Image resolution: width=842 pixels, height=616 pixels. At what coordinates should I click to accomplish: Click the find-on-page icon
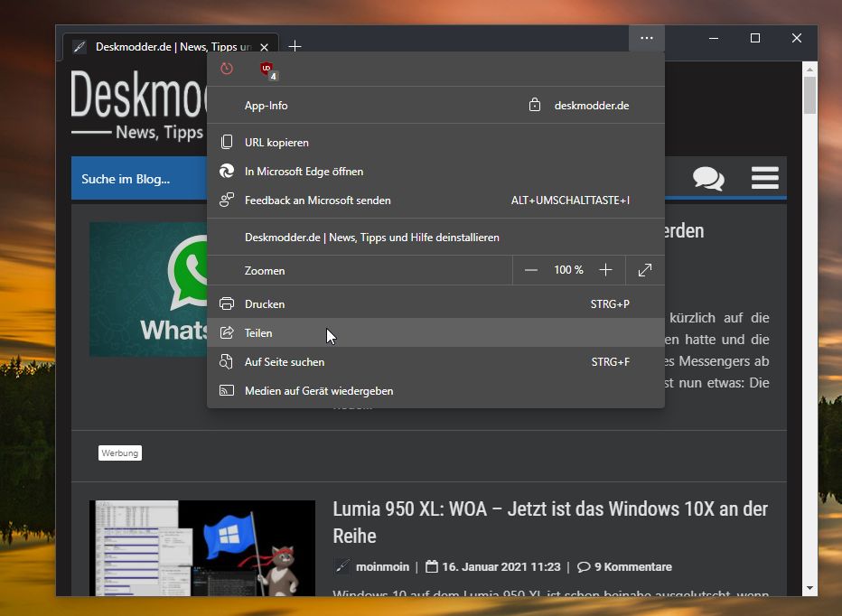point(226,362)
